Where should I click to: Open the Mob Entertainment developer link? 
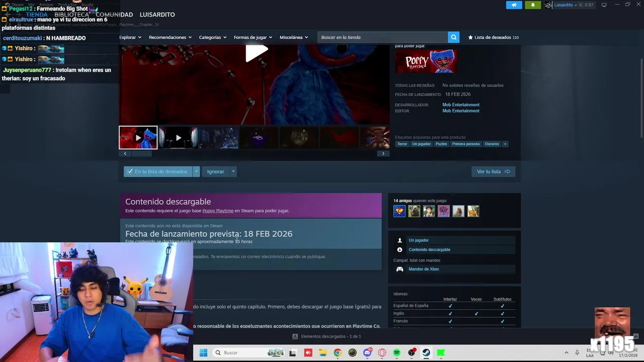[x=461, y=105]
